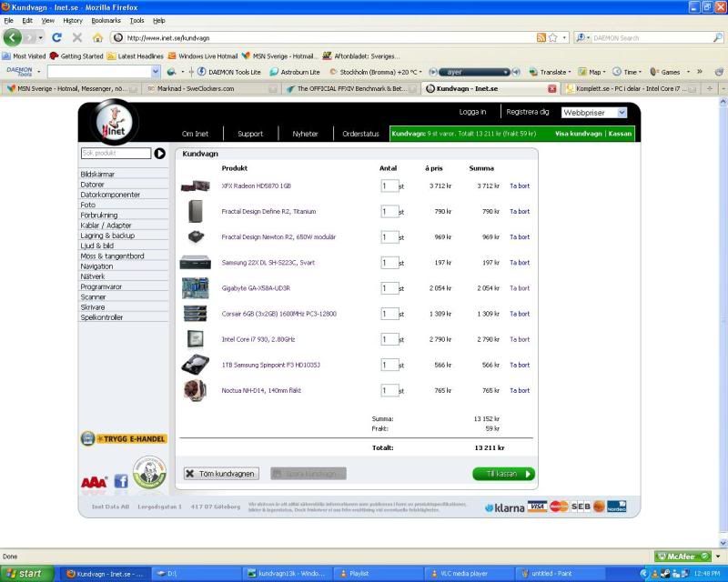This screenshot has width=728, height=582.
Task: Click quantity field for Noctua NH-D14
Action: [389, 390]
